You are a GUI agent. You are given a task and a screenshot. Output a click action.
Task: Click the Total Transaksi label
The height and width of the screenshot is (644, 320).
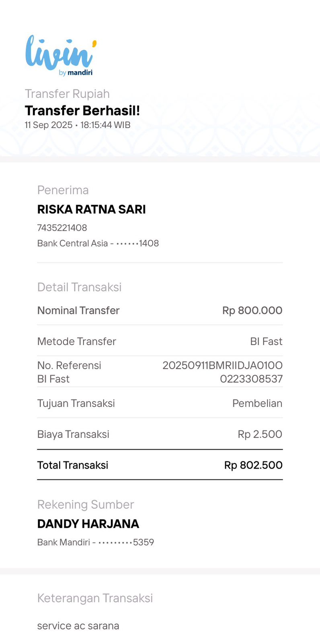(73, 465)
